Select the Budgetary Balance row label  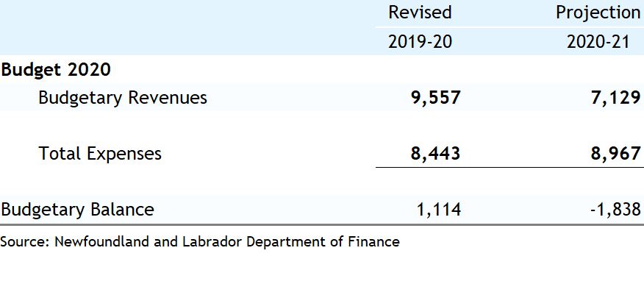point(77,210)
